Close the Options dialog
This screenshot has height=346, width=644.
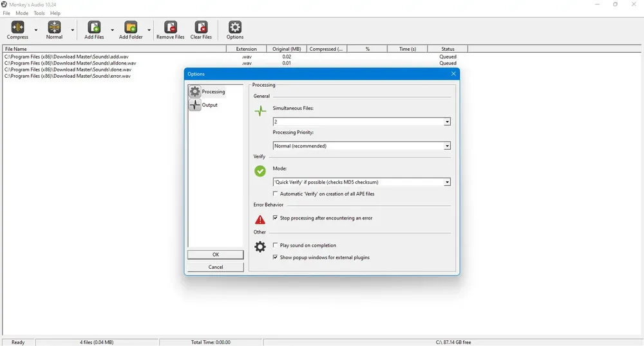tap(453, 74)
